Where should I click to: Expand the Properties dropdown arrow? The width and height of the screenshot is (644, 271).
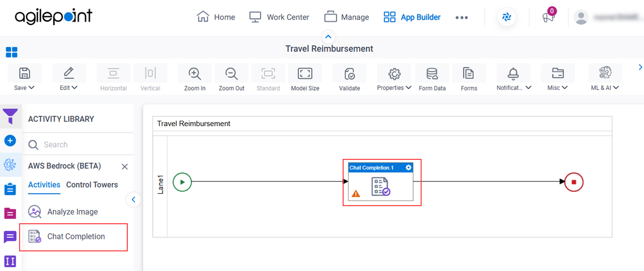click(x=409, y=87)
